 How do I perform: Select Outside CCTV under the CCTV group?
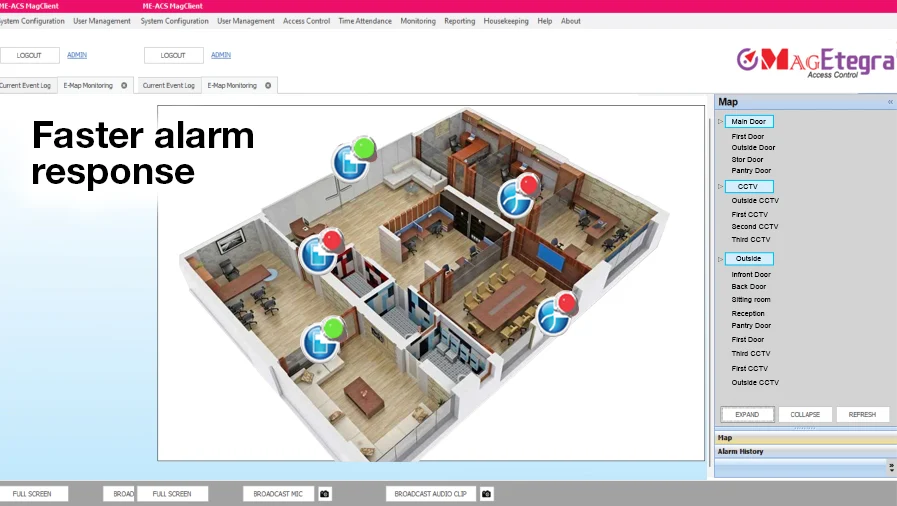click(x=755, y=201)
